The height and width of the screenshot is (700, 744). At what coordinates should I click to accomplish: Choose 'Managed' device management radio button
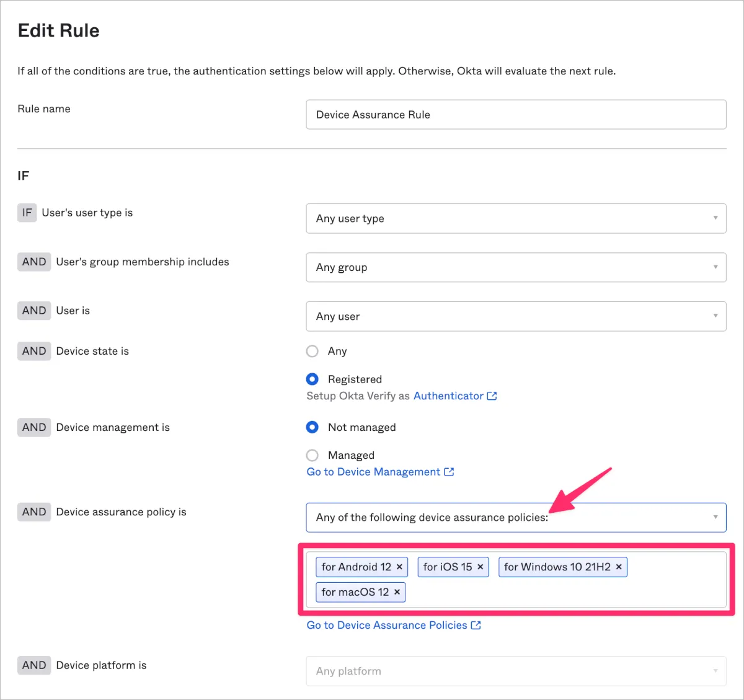312,456
